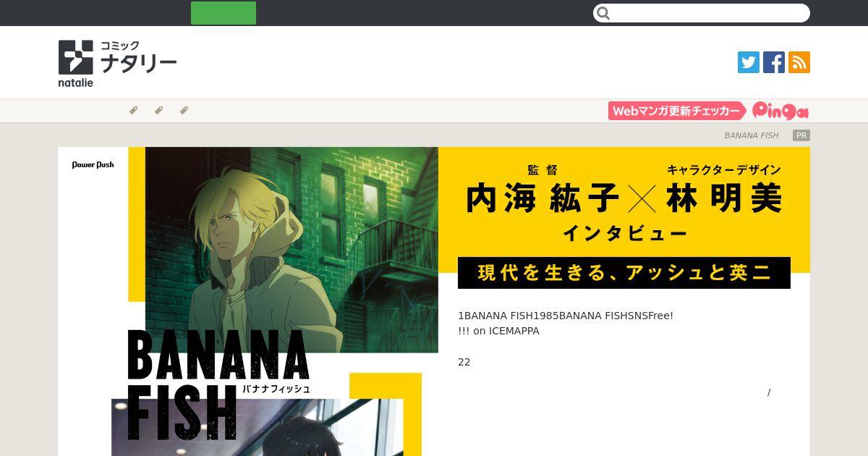868x456 pixels.
Task: Click the Power Push label
Action: (93, 165)
